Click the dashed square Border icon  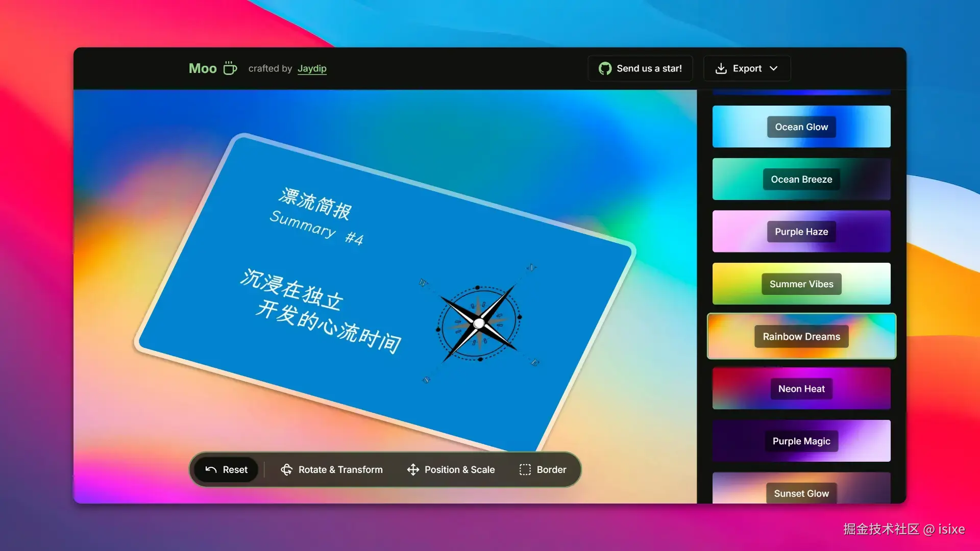click(525, 469)
